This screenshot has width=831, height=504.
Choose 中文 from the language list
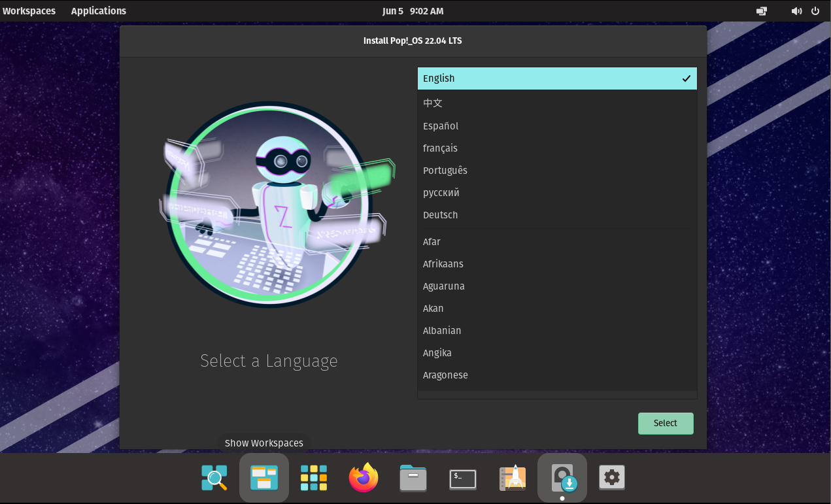coord(557,103)
